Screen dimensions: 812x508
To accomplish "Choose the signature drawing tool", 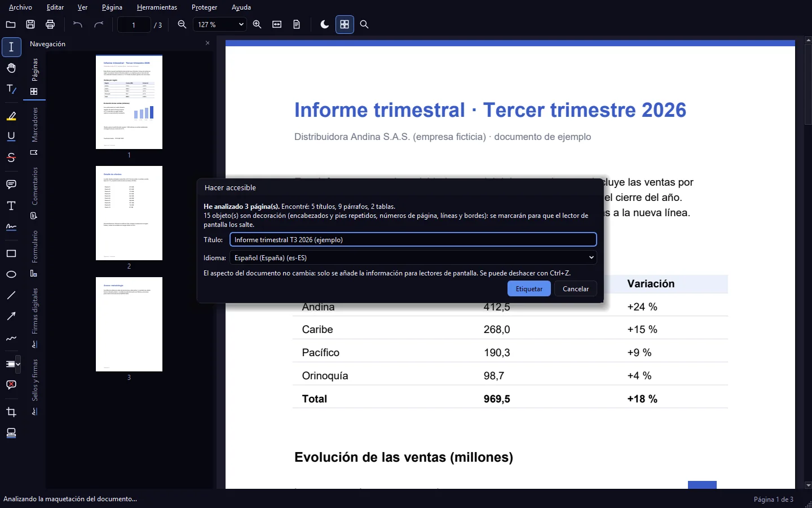I will point(11,227).
